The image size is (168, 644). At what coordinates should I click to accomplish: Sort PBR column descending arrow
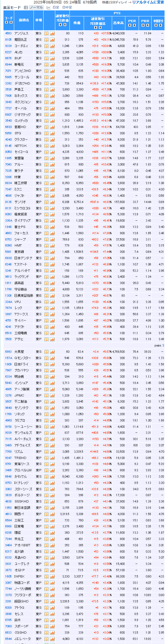147,25
